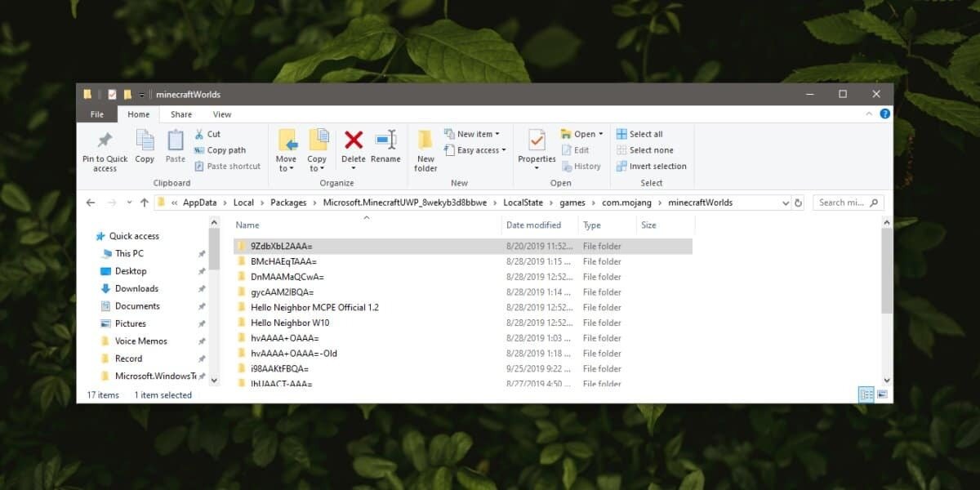Viewport: 980px width, 490px height.
Task: Click the Rename icon
Action: 385,145
